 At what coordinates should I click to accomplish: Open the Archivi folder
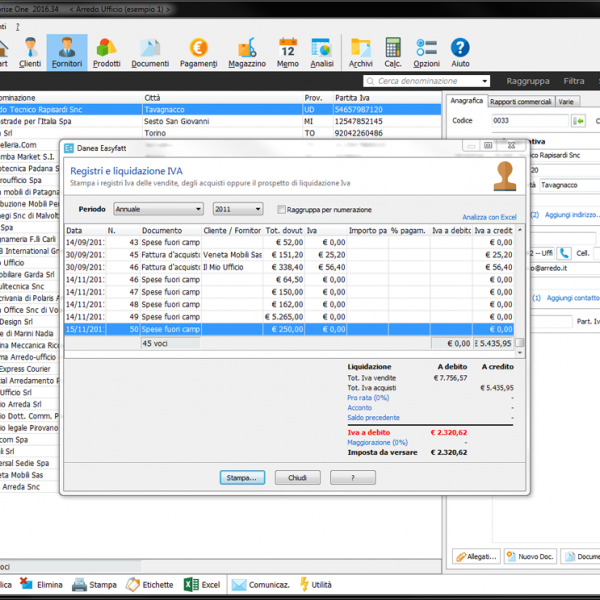point(360,52)
